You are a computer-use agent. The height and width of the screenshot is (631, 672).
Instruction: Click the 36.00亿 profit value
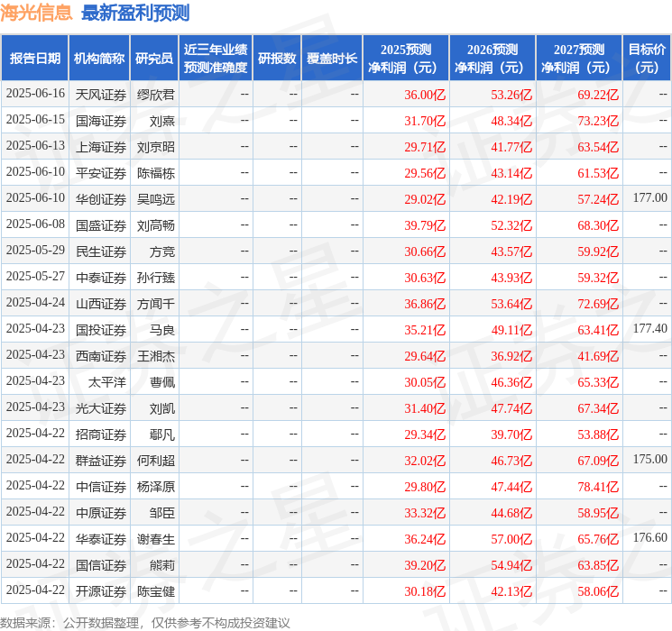425,95
